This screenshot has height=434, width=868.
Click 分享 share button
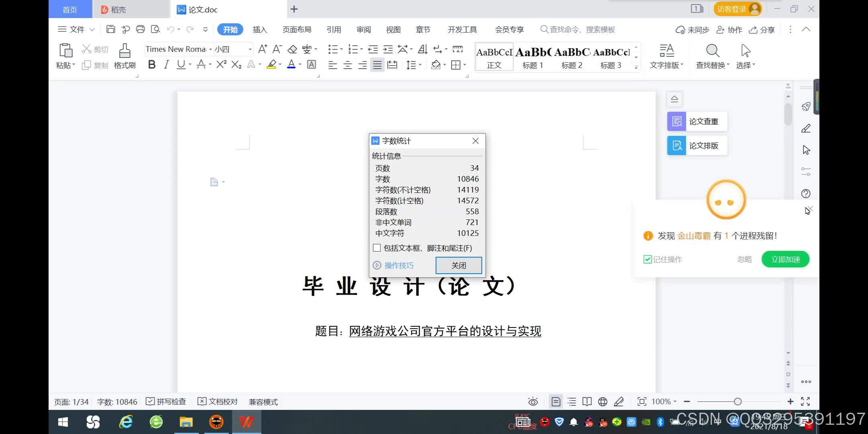[x=762, y=29]
